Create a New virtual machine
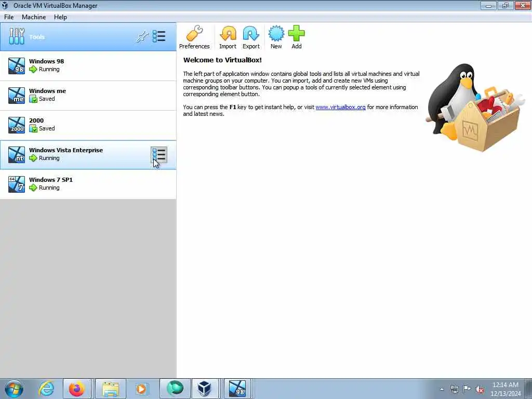The image size is (532, 399). 276,37
